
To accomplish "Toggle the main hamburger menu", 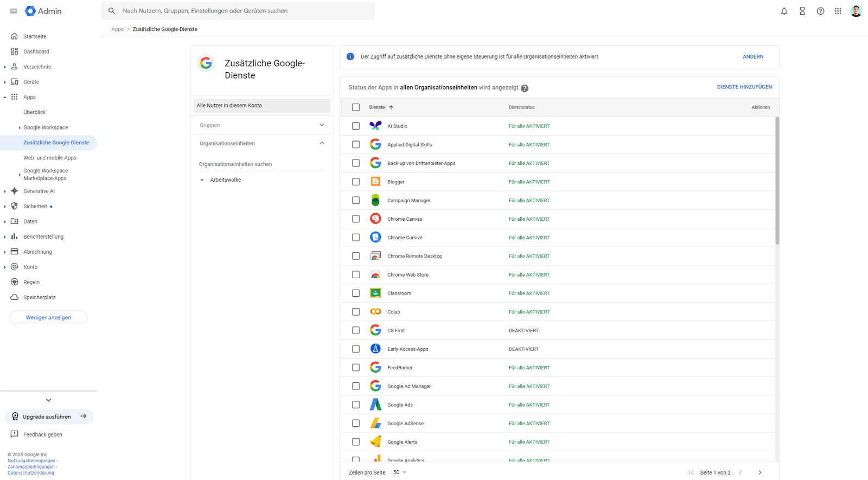I will (x=14, y=11).
